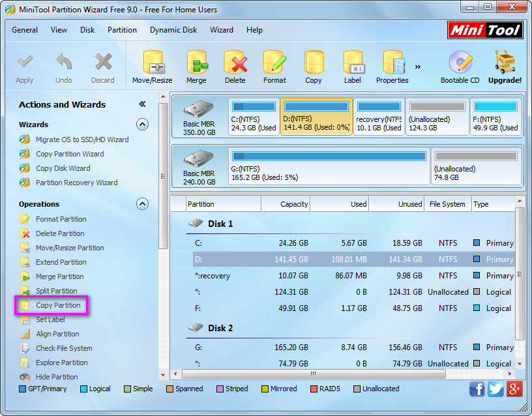The image size is (532, 416).
Task: Open the Dynamic Disk menu
Action: click(173, 30)
